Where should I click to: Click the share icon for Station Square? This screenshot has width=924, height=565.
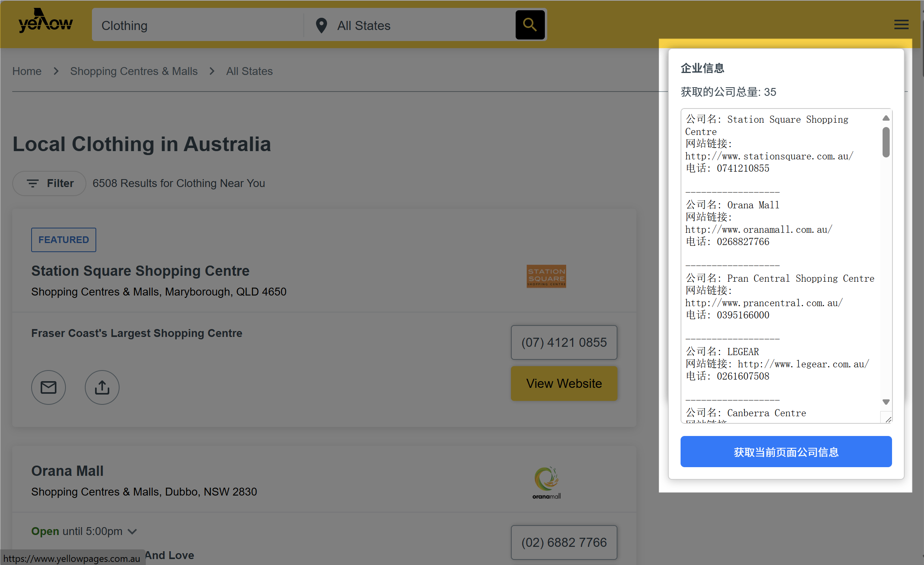[x=102, y=387]
